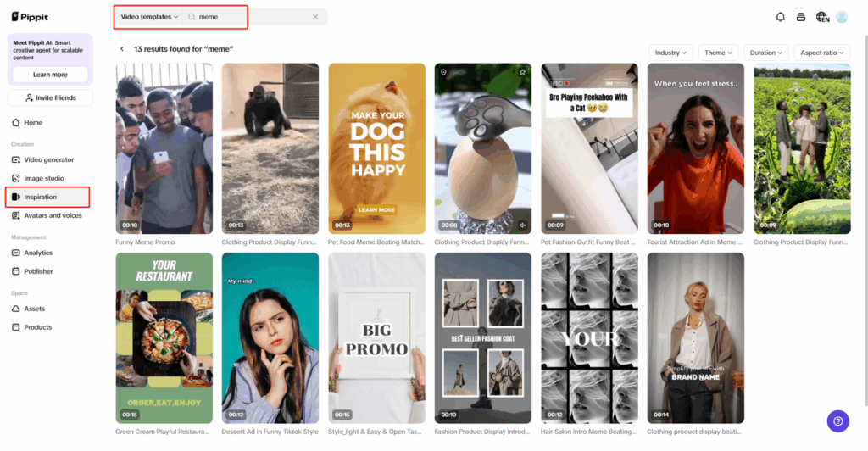Open Video generator
Screen dimensions: 868x451
pos(49,159)
